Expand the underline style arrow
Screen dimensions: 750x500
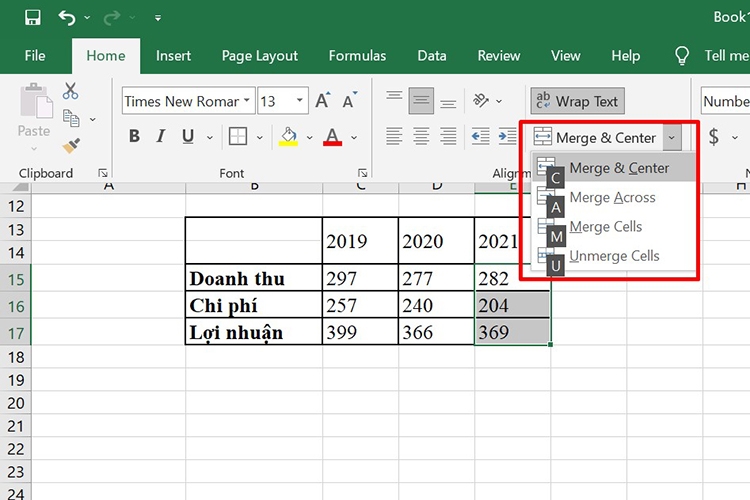tap(210, 137)
